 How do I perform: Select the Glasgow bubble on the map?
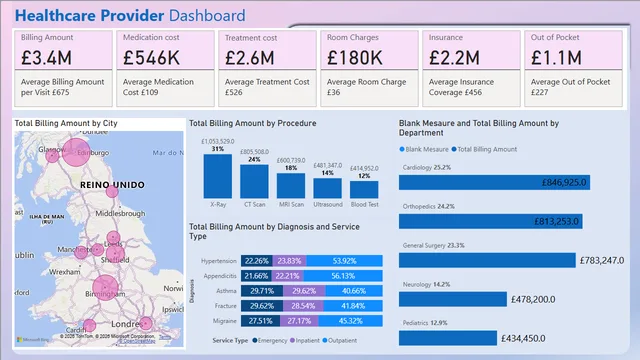pos(52,156)
